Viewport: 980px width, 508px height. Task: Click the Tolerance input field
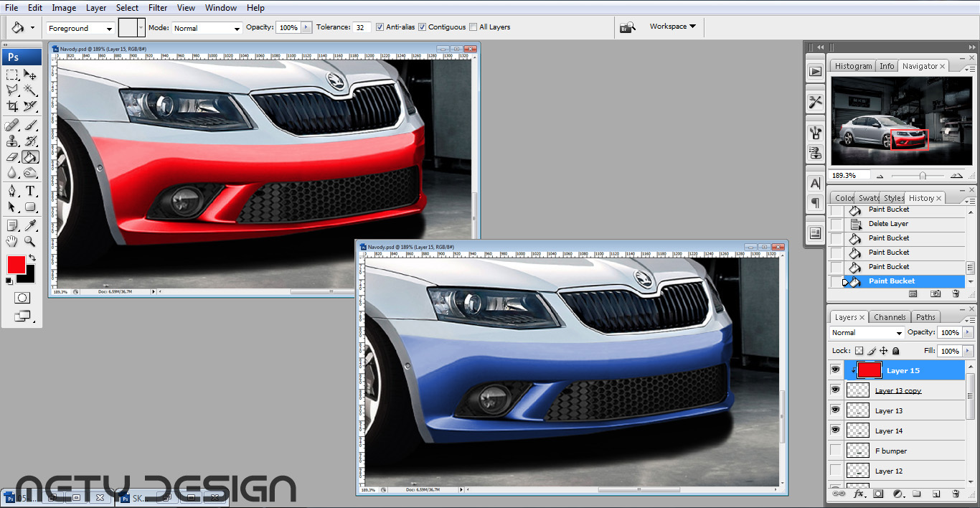point(361,27)
